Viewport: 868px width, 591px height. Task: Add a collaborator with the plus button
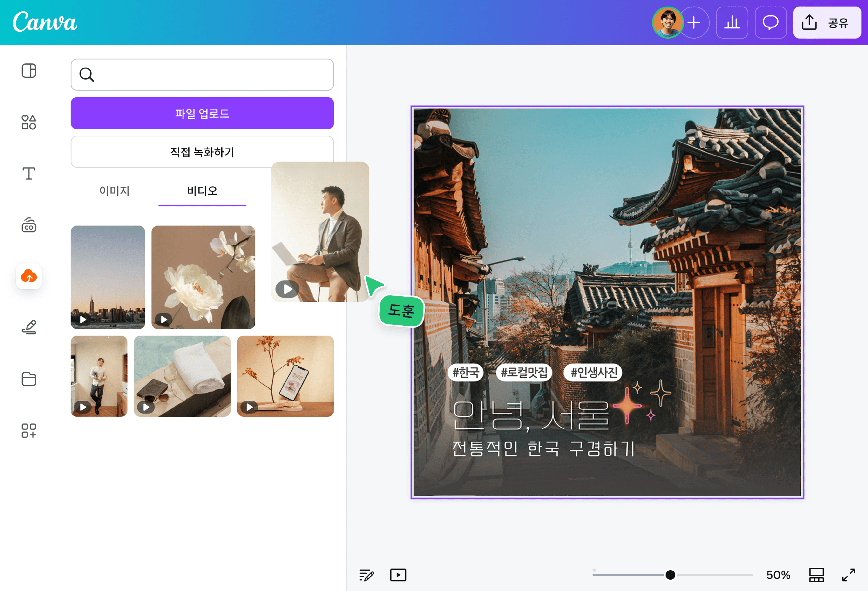(x=694, y=22)
